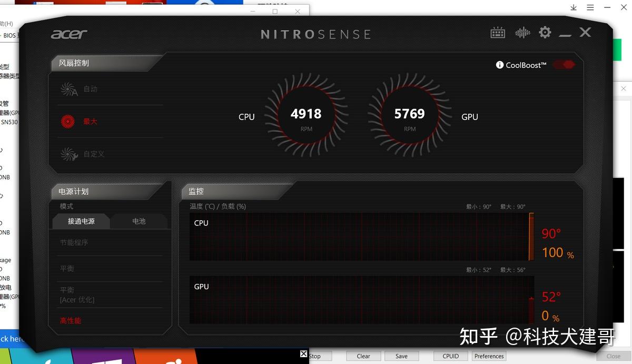Click the CPU 90° temperature reading
The width and height of the screenshot is (632, 364).
tap(551, 233)
